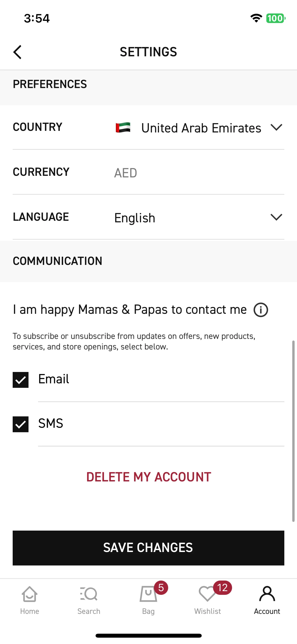Expand the Country dropdown chevron
Screen dimensions: 297x644
276,127
